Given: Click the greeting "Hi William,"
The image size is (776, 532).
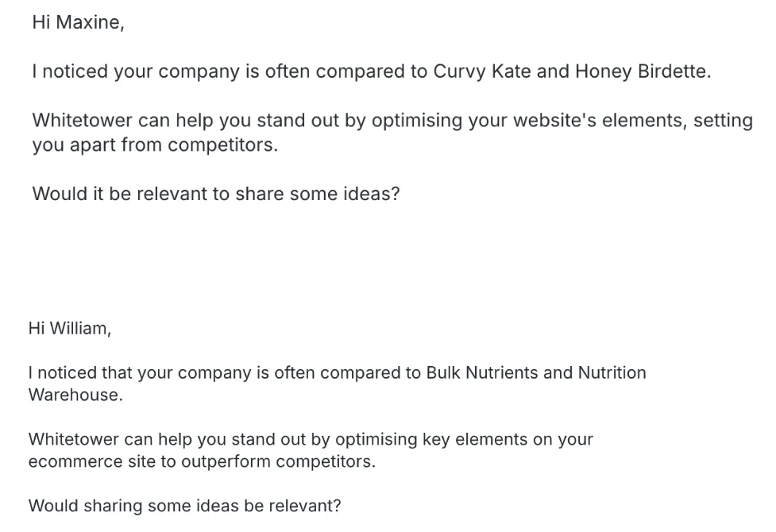Looking at the screenshot, I should [x=70, y=328].
